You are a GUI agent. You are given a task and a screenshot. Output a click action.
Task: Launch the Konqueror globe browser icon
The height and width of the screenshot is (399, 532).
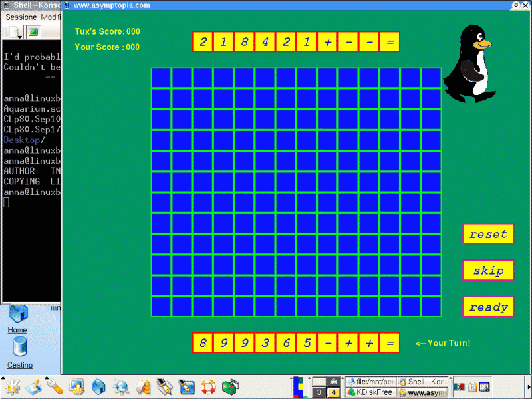pos(121,387)
